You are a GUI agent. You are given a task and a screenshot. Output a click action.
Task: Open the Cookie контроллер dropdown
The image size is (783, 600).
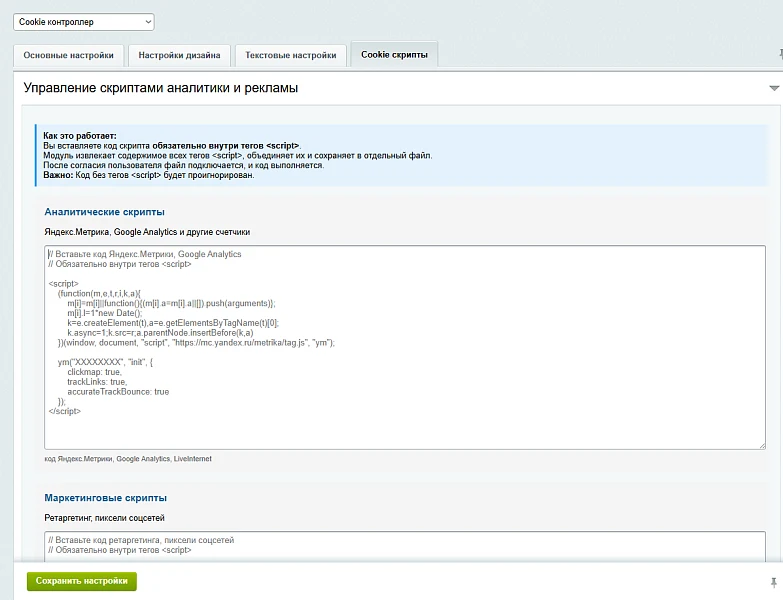tap(83, 22)
